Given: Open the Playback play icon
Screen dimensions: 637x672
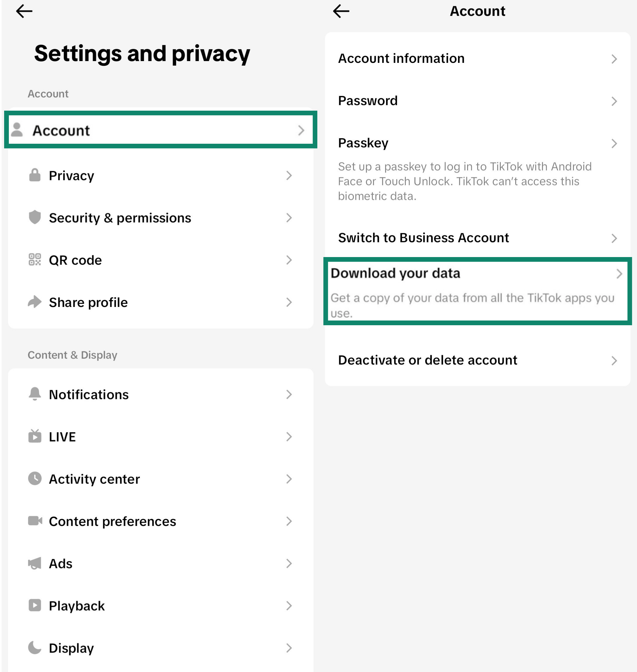Looking at the screenshot, I should [x=35, y=606].
